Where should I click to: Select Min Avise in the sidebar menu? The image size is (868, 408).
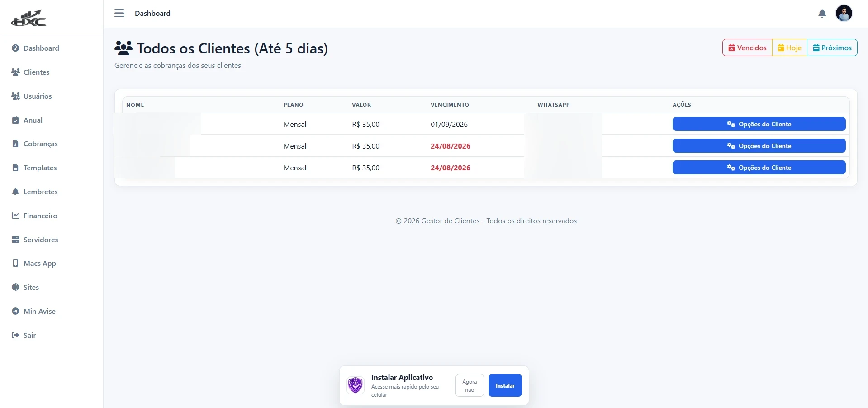click(39, 311)
